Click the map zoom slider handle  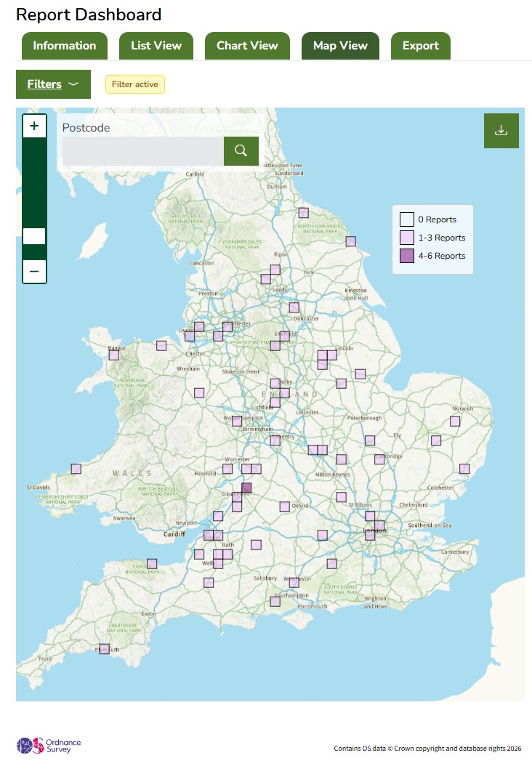coord(34,236)
